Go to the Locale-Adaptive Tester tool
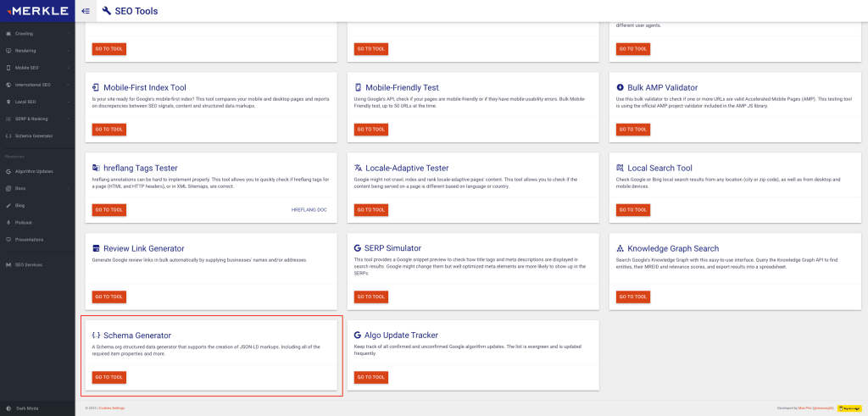The width and height of the screenshot is (868, 416). click(371, 210)
